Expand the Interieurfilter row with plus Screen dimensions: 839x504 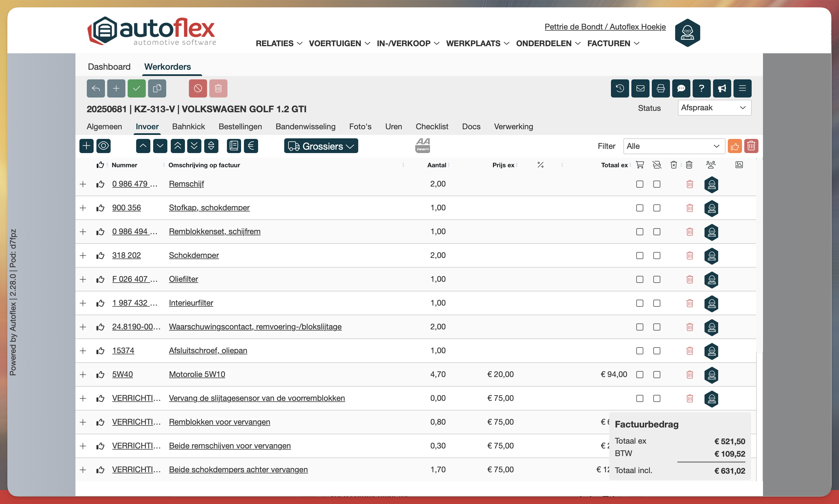[83, 303]
